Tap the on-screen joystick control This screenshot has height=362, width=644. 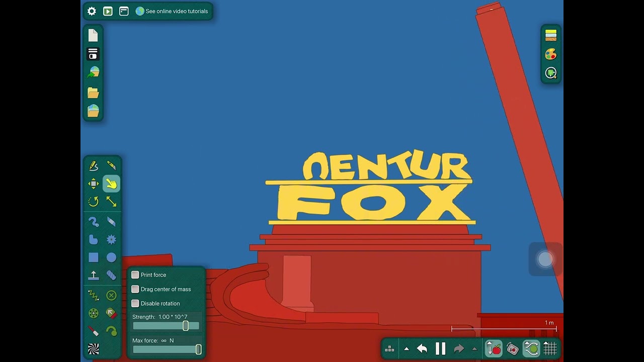pos(546,259)
